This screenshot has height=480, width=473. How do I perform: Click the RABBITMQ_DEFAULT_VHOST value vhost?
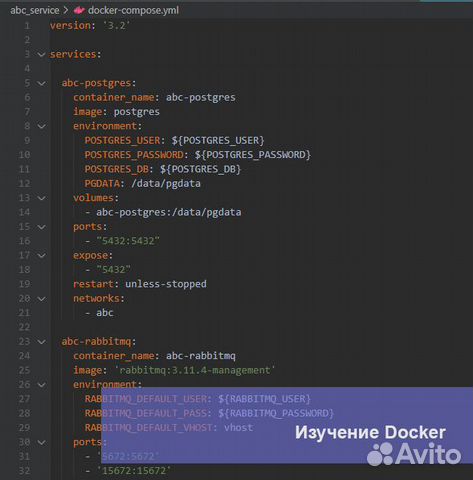pyautogui.click(x=238, y=428)
